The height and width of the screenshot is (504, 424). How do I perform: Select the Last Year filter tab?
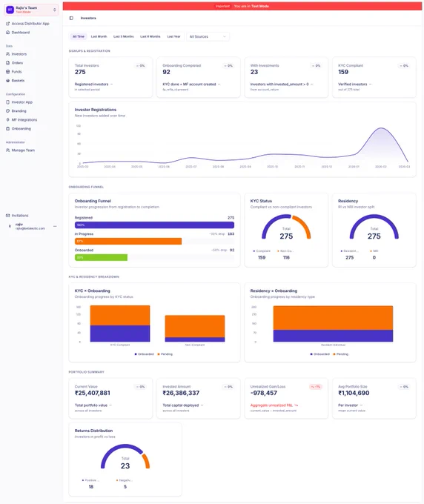[x=174, y=36]
